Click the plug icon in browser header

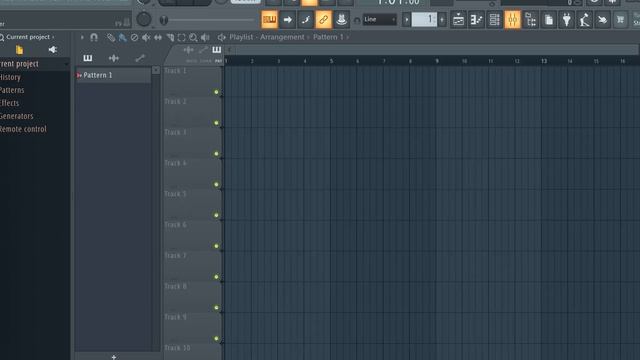point(53,50)
